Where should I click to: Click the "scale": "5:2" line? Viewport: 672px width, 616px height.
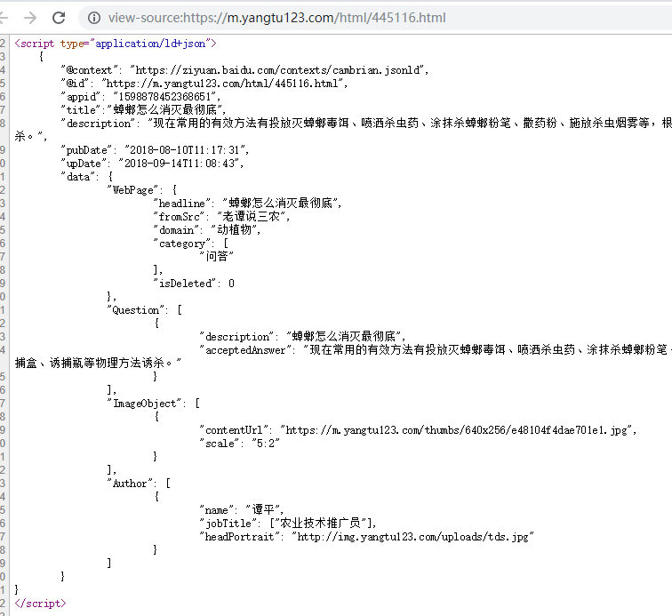pos(240,443)
